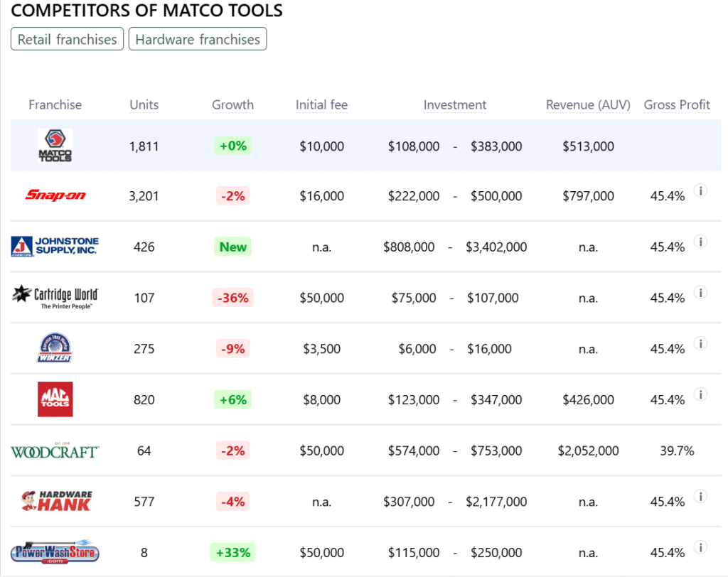728x577 pixels.
Task: Select the 1,811 units cell
Action: point(144,146)
